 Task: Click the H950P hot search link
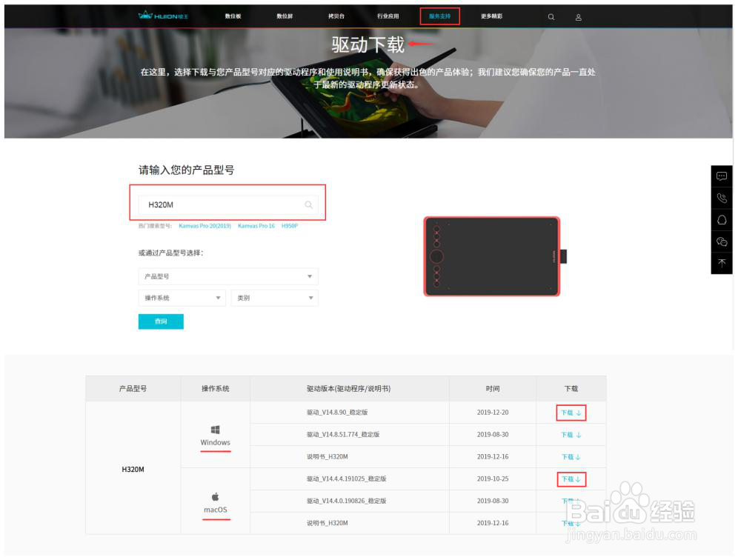tap(290, 226)
